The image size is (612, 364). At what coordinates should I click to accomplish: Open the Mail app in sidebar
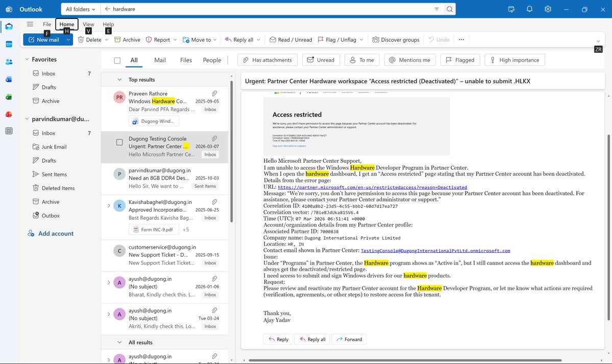9,27
